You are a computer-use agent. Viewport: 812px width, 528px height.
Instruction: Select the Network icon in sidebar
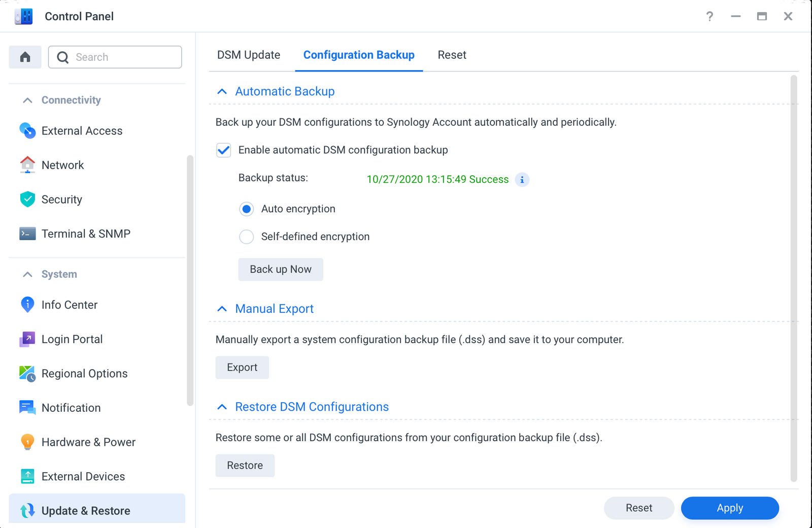click(28, 164)
